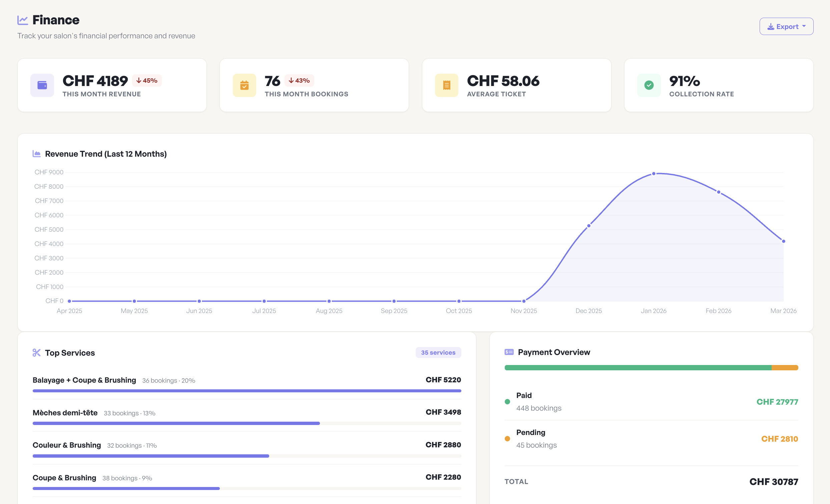The image size is (830, 504).
Task: Click the orange pending segment of payment bar
Action: coord(785,368)
